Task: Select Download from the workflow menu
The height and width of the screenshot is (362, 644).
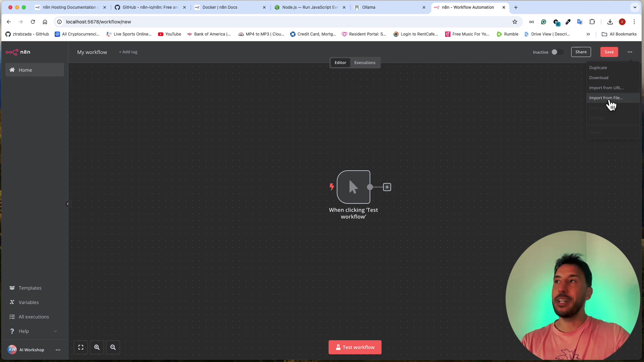Action: 599,78
